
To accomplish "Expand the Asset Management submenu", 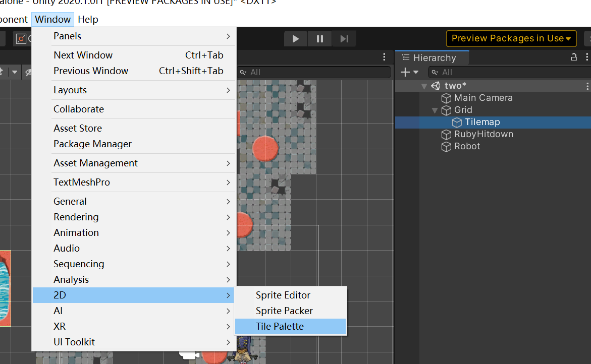I will [x=134, y=163].
